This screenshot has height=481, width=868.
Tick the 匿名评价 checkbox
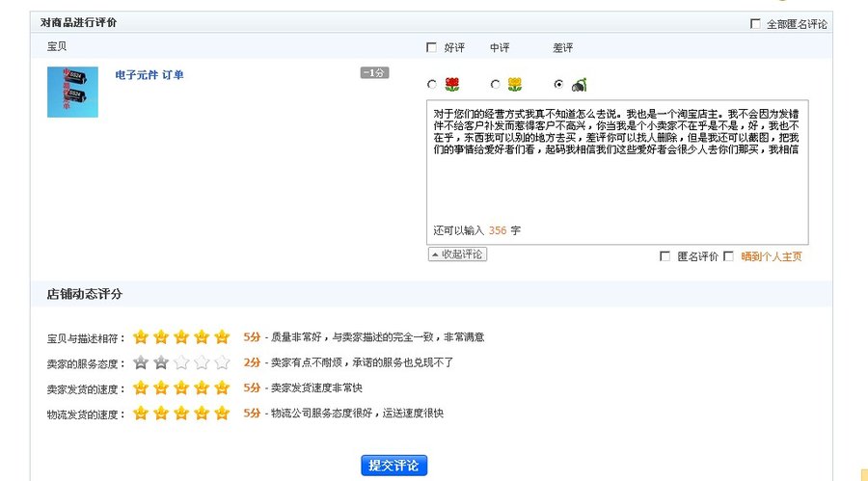665,256
